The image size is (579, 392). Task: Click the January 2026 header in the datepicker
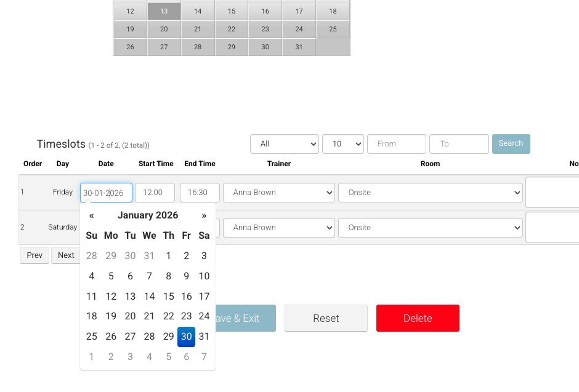pyautogui.click(x=147, y=215)
